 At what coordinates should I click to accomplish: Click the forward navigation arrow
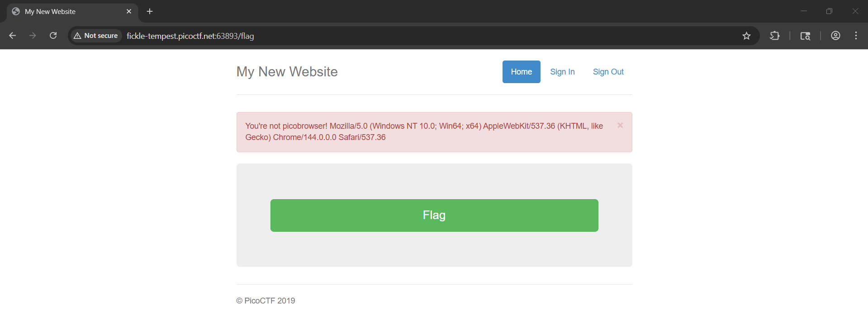pos(33,36)
